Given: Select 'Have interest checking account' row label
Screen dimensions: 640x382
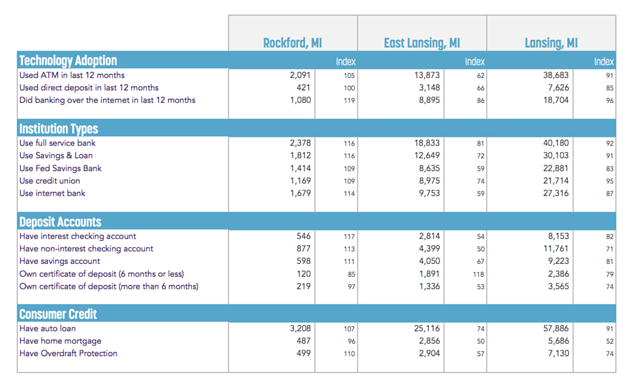Looking at the screenshot, I should 78,236.
